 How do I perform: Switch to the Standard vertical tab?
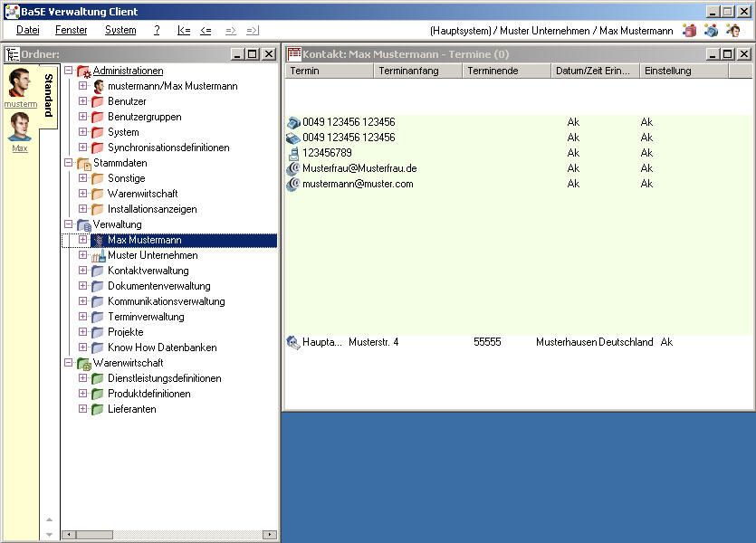pyautogui.click(x=49, y=96)
